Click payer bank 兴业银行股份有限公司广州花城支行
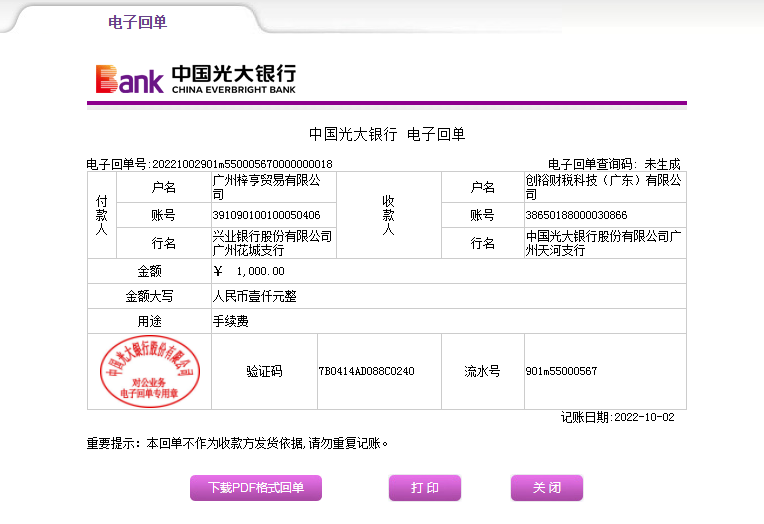 [x=272, y=243]
